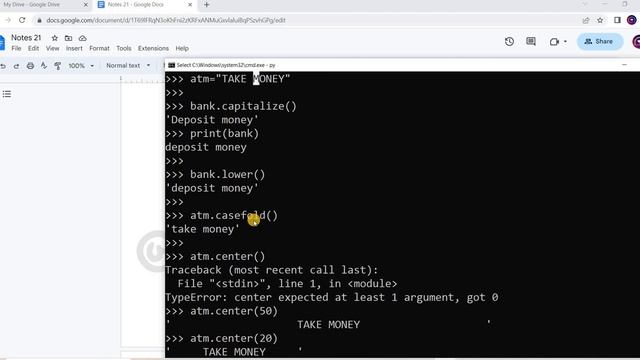Screen dimensions: 640x360
Task: Start a meeting via camera icon
Action: (x=554, y=42)
